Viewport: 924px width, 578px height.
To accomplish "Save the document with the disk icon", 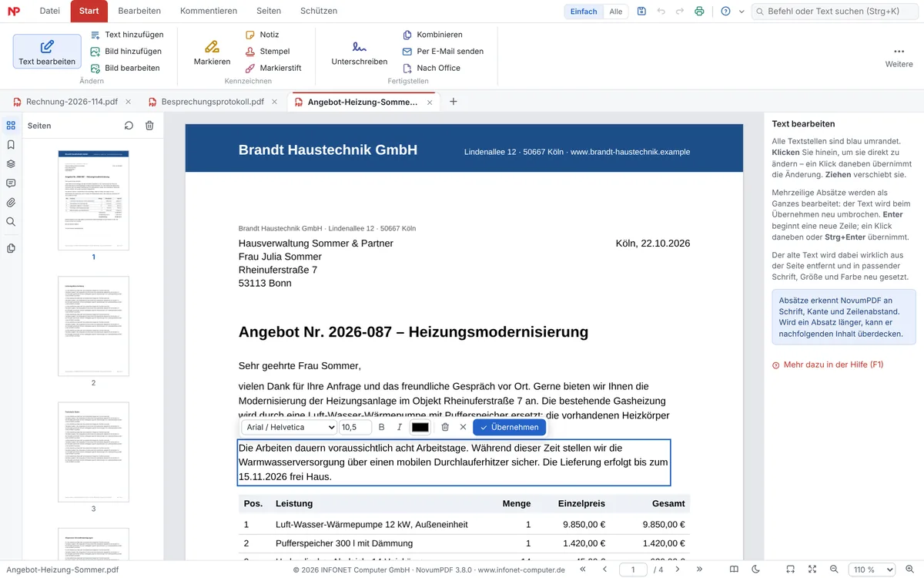I will (642, 12).
